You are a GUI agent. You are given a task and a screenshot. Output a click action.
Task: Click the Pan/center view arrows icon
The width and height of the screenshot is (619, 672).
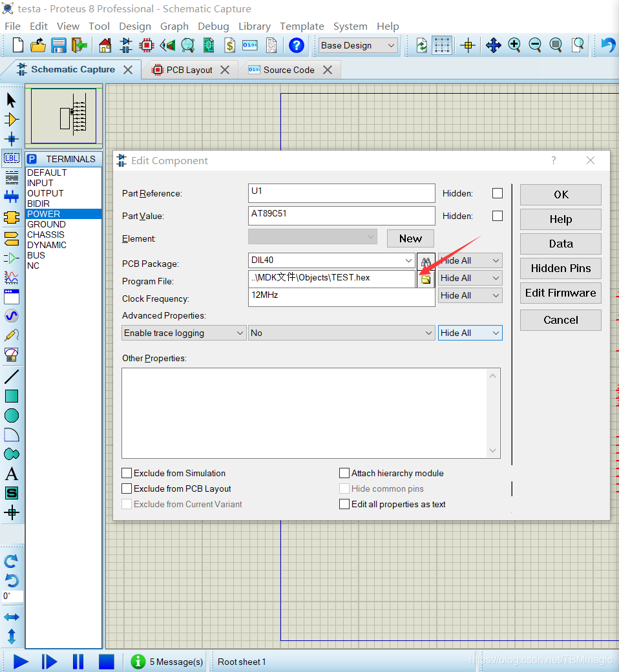tap(494, 45)
